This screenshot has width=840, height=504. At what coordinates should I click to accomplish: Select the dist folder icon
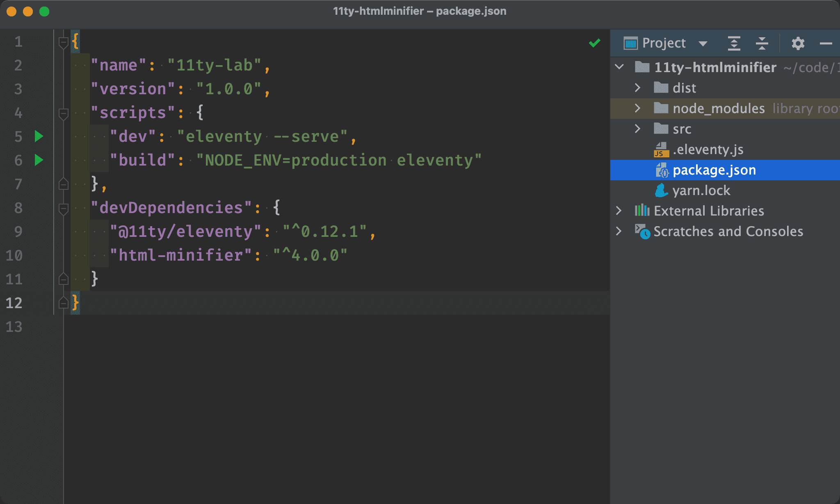click(661, 87)
